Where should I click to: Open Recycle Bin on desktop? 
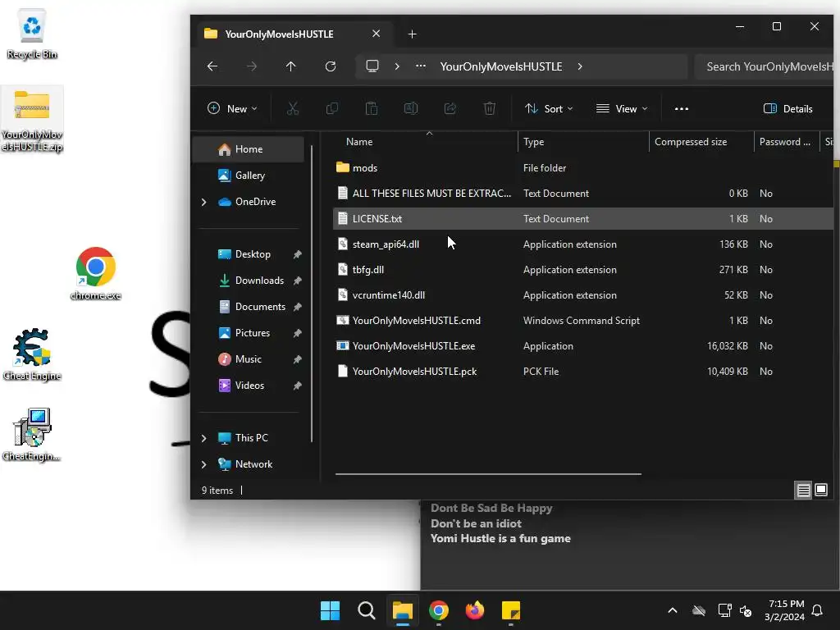point(32,34)
